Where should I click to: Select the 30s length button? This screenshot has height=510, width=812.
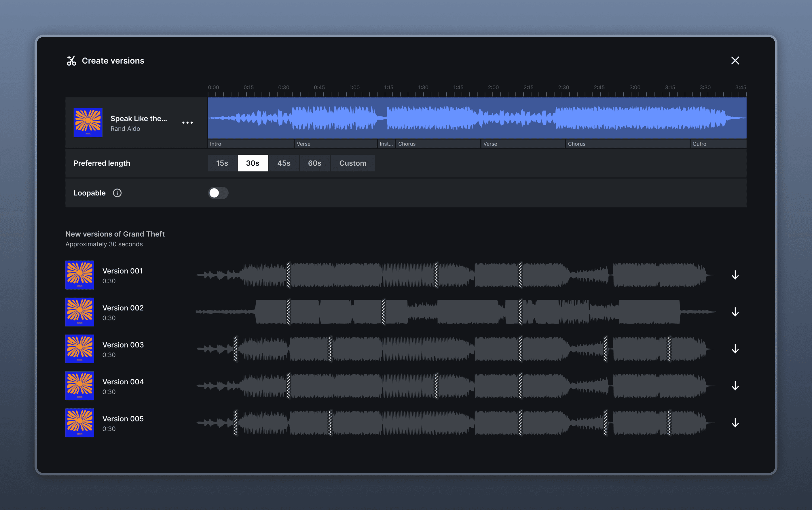tap(253, 163)
